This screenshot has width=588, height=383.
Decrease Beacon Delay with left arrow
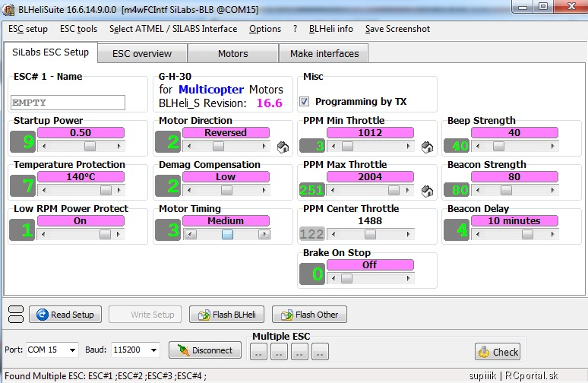click(x=478, y=235)
